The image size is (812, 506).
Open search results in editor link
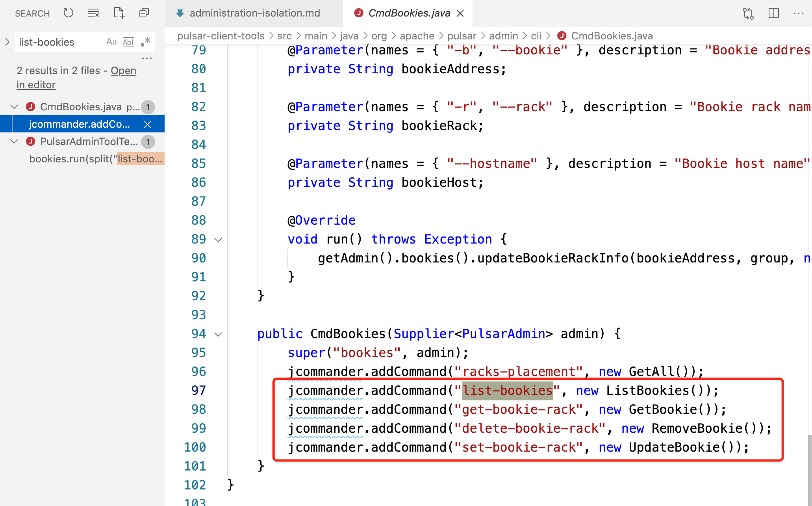[123, 71]
